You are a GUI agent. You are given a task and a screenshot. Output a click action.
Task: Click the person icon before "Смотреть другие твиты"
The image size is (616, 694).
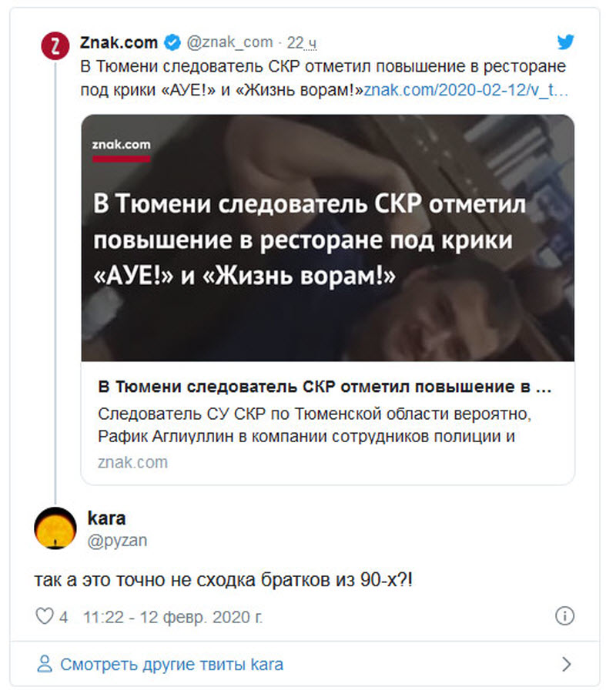pos(44,664)
